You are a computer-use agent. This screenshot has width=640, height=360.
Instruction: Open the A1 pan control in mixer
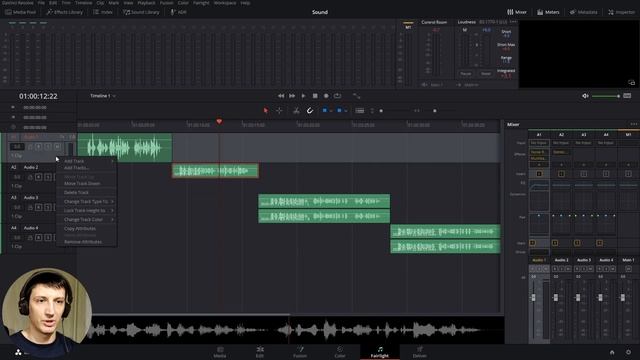pos(539,224)
